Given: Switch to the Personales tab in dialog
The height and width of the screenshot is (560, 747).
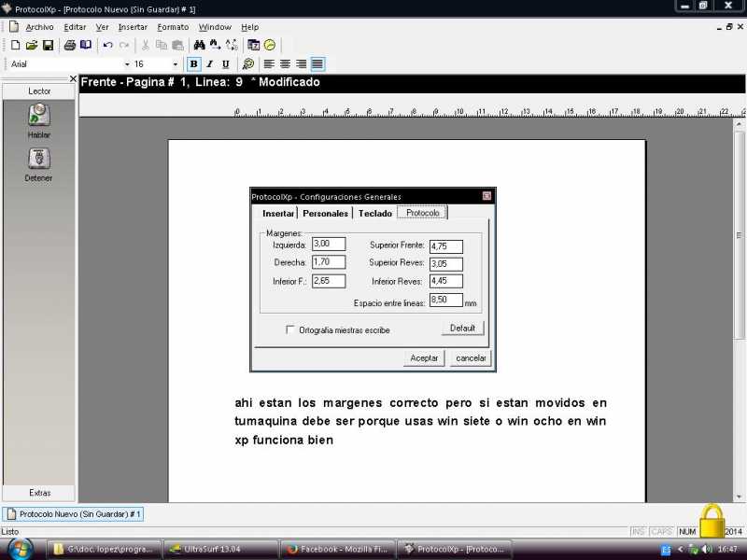Looking at the screenshot, I should pyautogui.click(x=325, y=214).
